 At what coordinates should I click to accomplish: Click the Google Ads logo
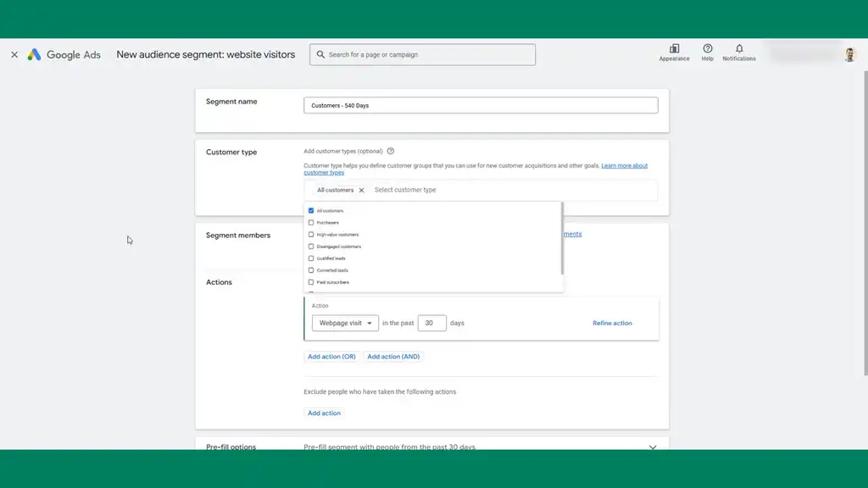(x=65, y=54)
